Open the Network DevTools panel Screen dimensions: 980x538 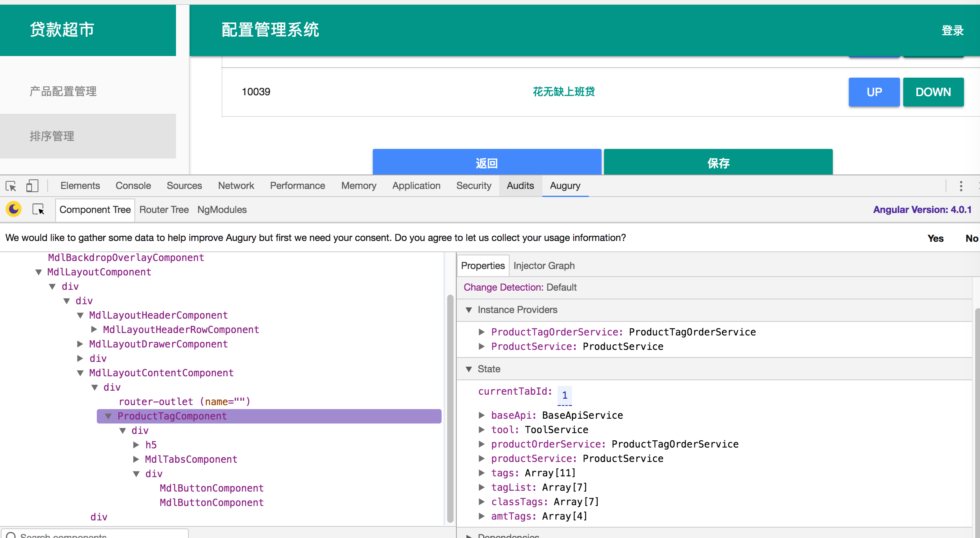point(236,186)
